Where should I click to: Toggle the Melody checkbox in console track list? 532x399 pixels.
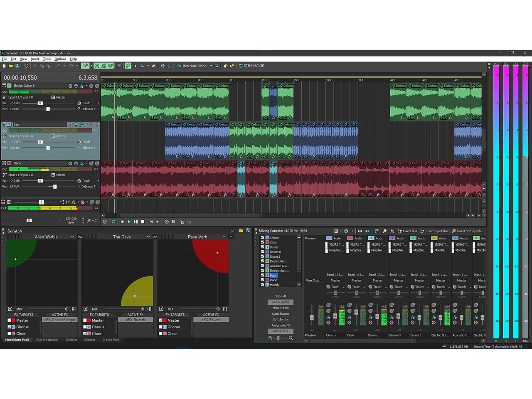[263, 285]
